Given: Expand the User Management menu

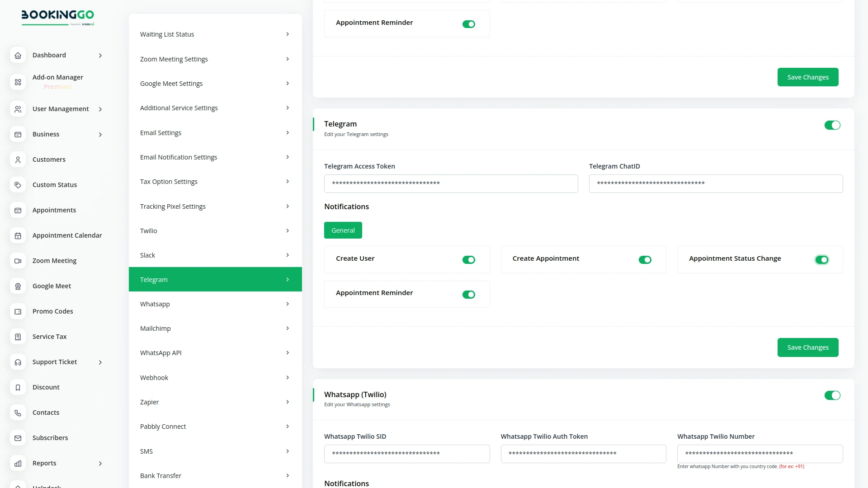Looking at the screenshot, I should pyautogui.click(x=61, y=109).
